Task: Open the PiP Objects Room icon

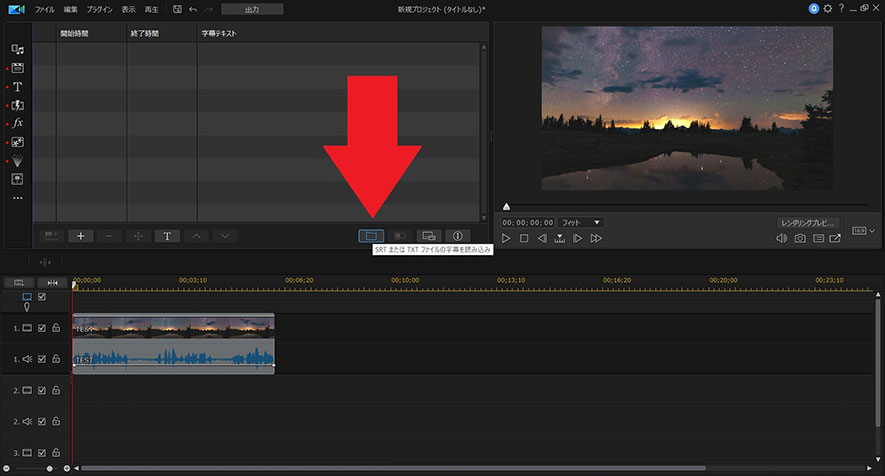Action: coord(17,142)
